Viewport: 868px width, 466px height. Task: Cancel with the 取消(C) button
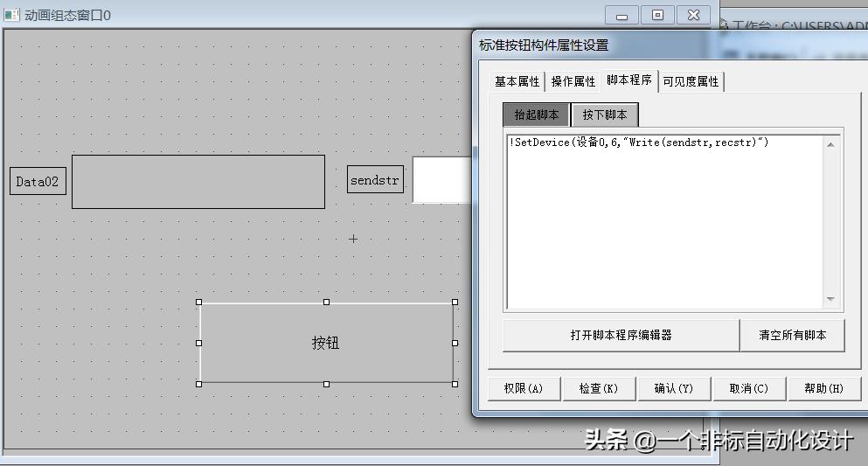[749, 388]
